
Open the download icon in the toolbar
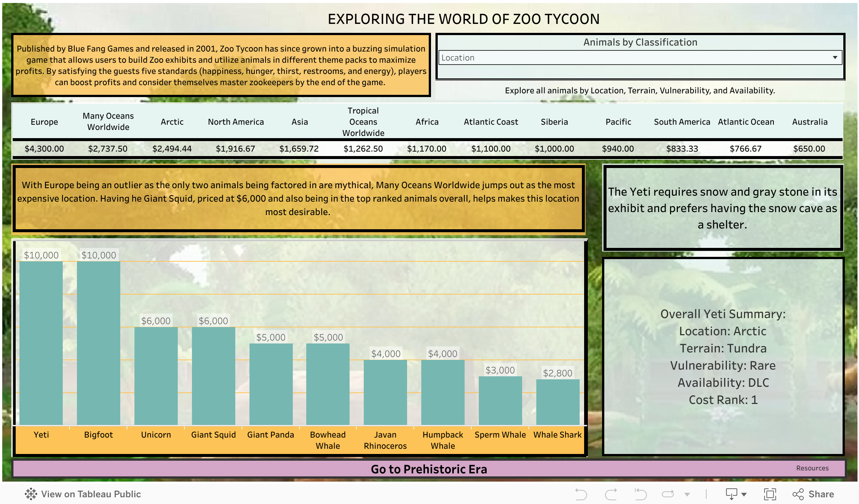point(731,494)
